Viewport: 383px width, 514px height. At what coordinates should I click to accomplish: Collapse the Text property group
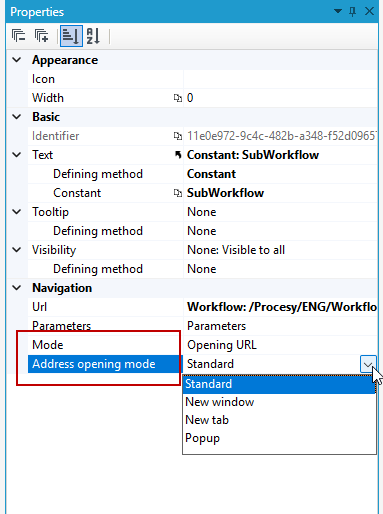coord(17,155)
